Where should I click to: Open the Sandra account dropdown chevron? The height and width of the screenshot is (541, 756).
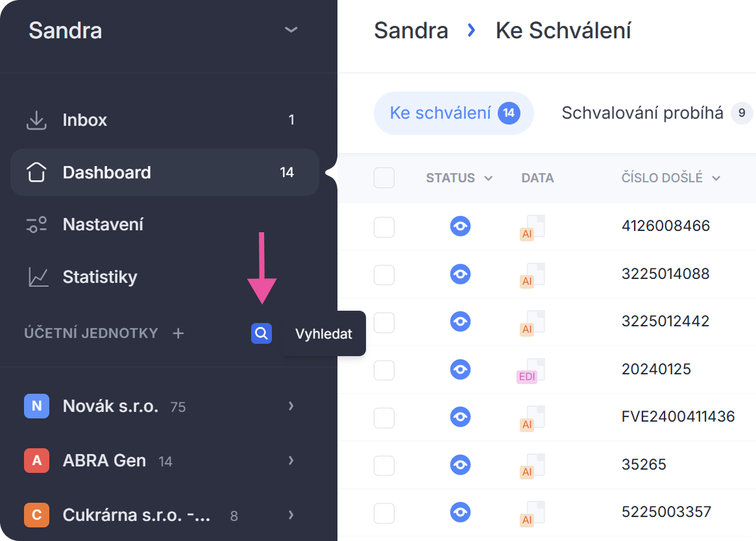tap(291, 30)
